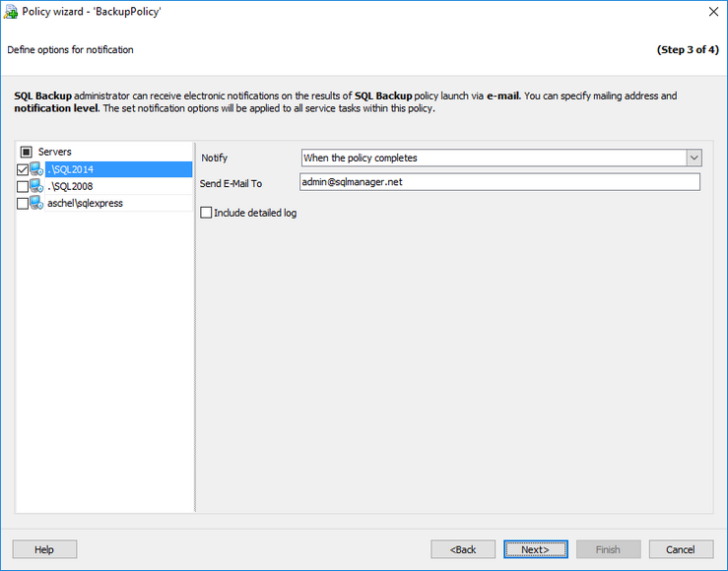Enable the Include detailed log checkbox
The height and width of the screenshot is (571, 728).
(x=206, y=213)
